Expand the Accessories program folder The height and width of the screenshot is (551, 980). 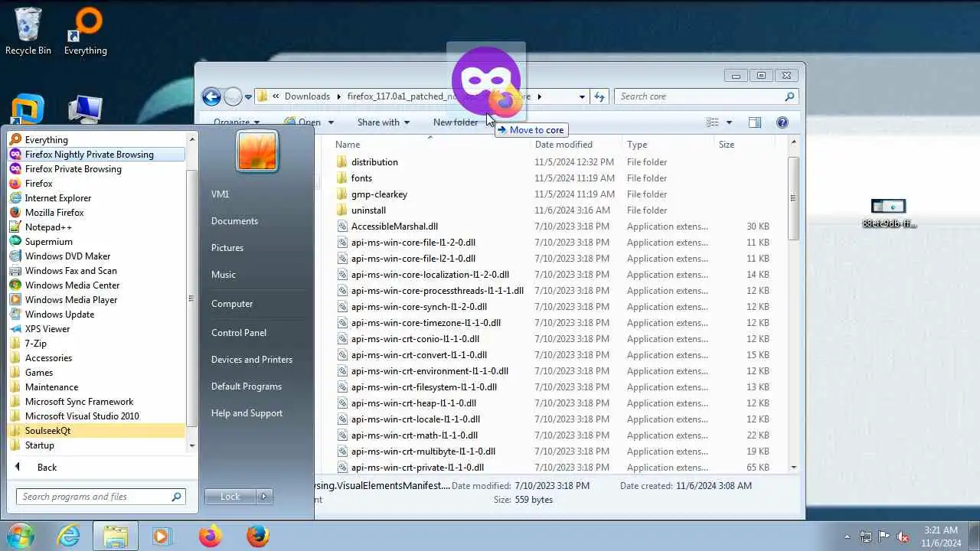point(96,357)
